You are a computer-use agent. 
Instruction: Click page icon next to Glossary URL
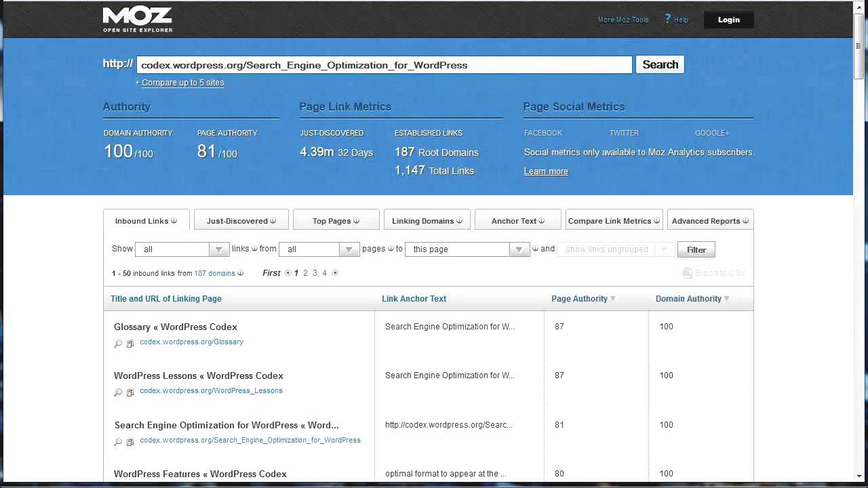point(130,344)
